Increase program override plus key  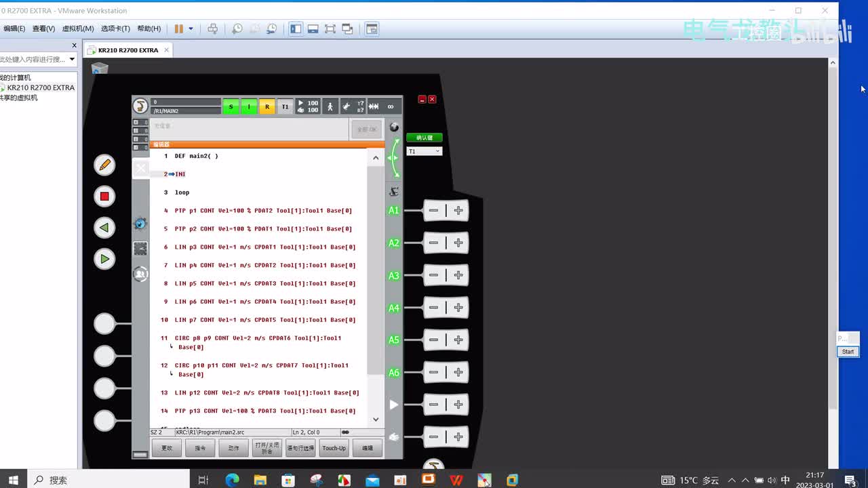point(458,405)
